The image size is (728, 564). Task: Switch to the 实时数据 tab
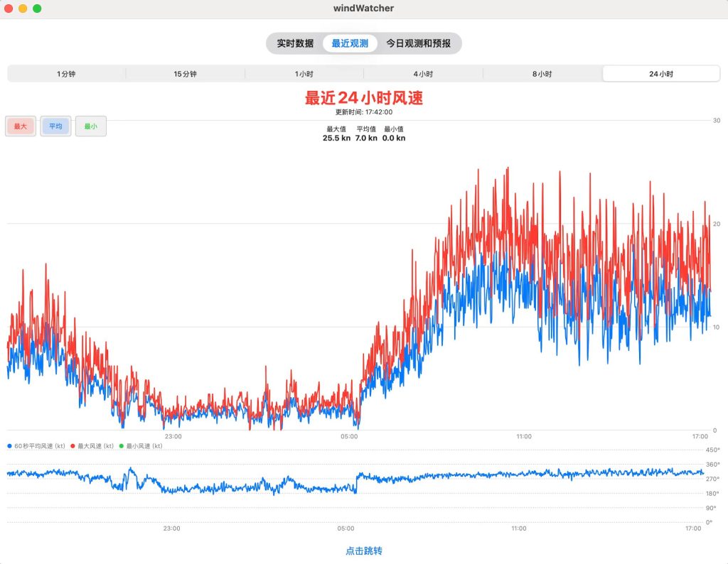[x=295, y=43]
